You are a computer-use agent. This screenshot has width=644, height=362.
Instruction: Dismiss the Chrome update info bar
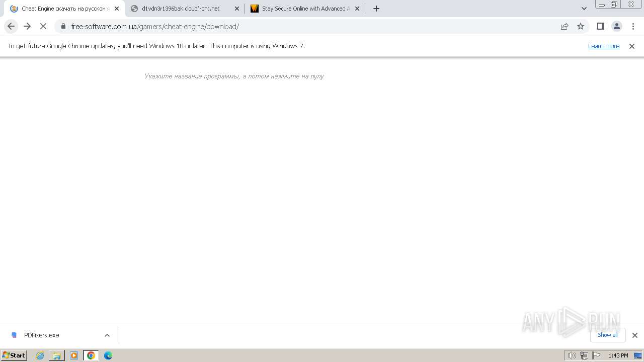pos(632,46)
